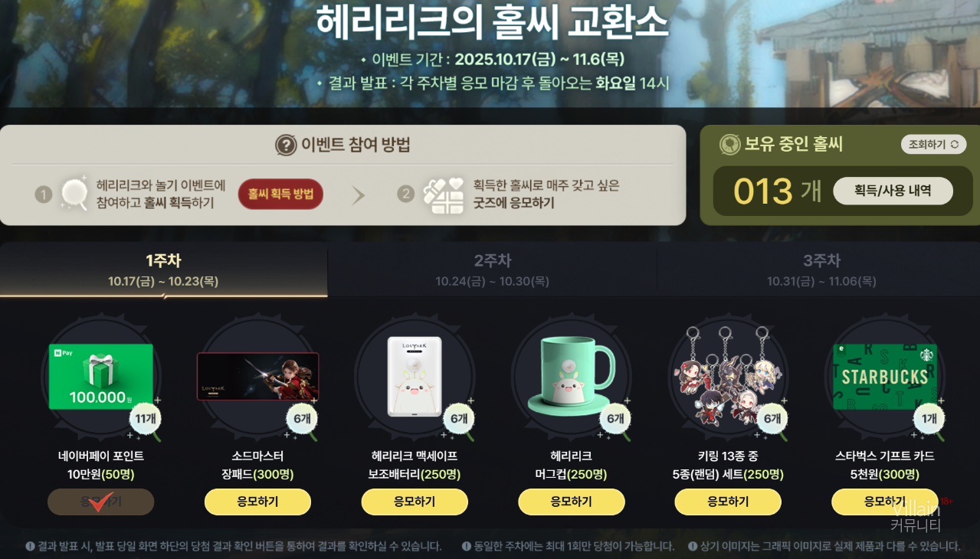Screen dimensions: 980x559
Task: Click the arrow between step one and two
Action: click(x=358, y=195)
